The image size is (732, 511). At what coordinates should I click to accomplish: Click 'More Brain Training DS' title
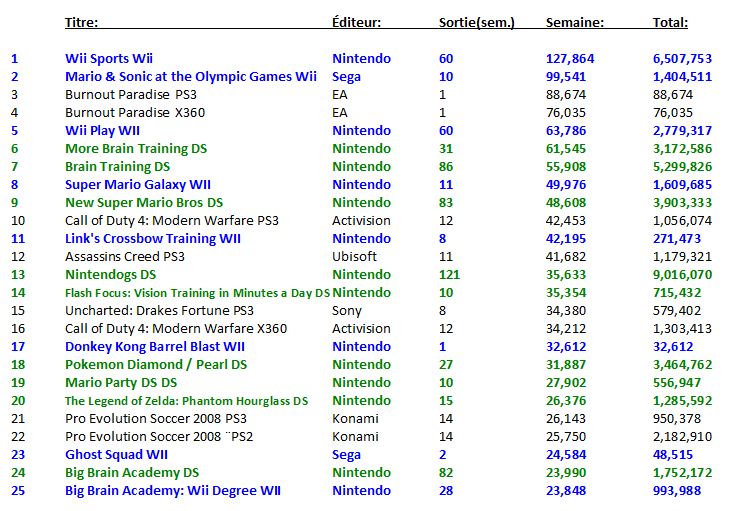[x=136, y=149]
